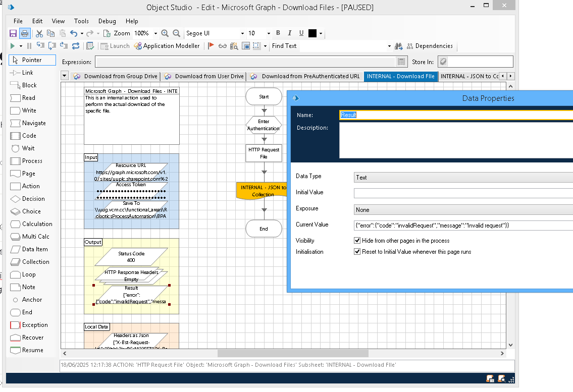Click the zoom in magnifier icon
The height and width of the screenshot is (392, 573).
[x=165, y=33]
